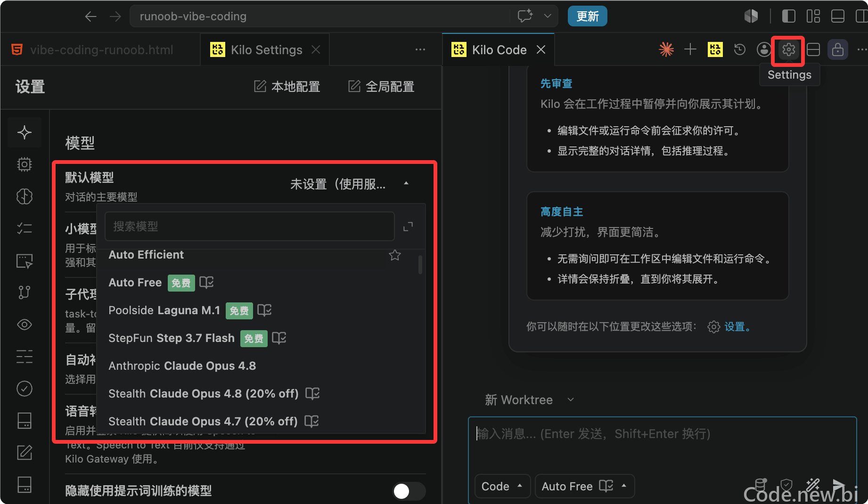Expand the model picker with the expand icon

[x=408, y=227]
